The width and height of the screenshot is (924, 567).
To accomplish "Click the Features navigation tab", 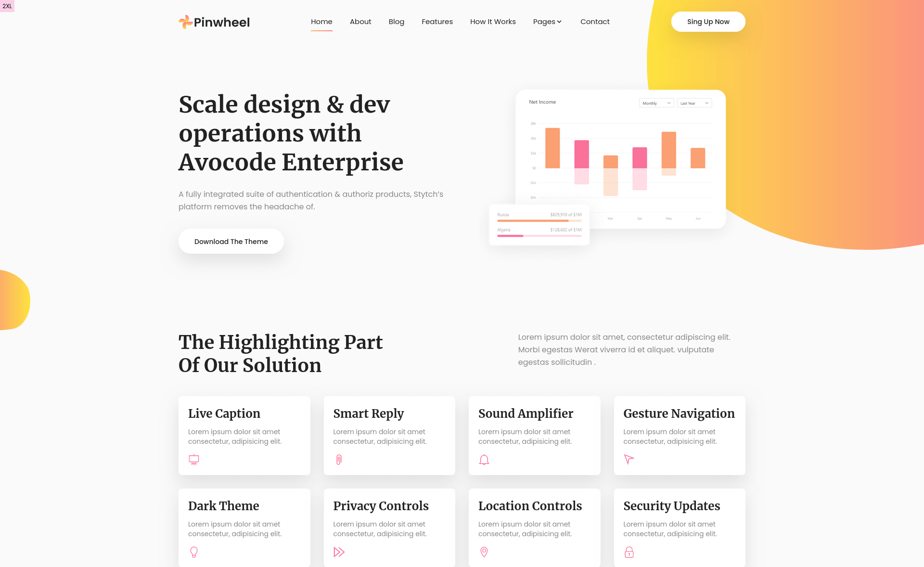I will [437, 22].
